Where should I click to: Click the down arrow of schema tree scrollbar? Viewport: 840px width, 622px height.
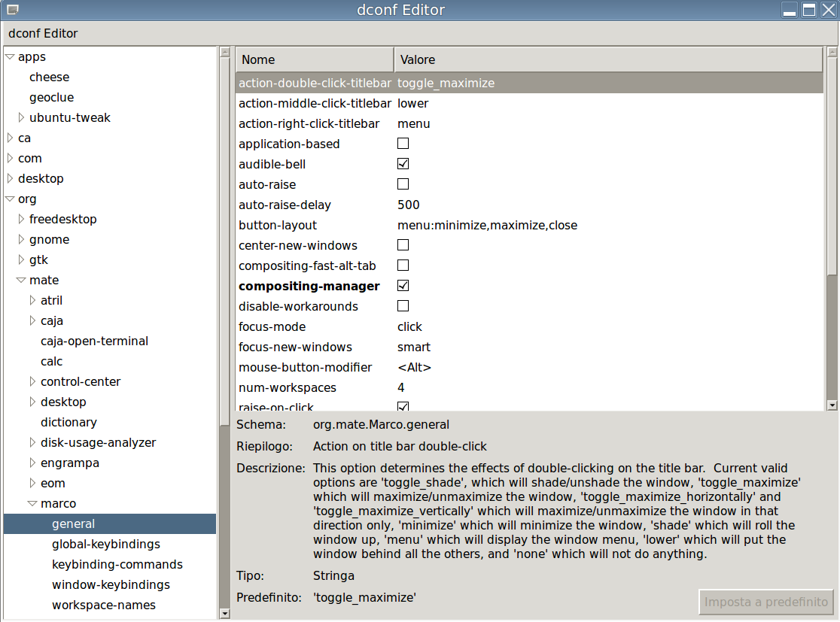pyautogui.click(x=224, y=614)
